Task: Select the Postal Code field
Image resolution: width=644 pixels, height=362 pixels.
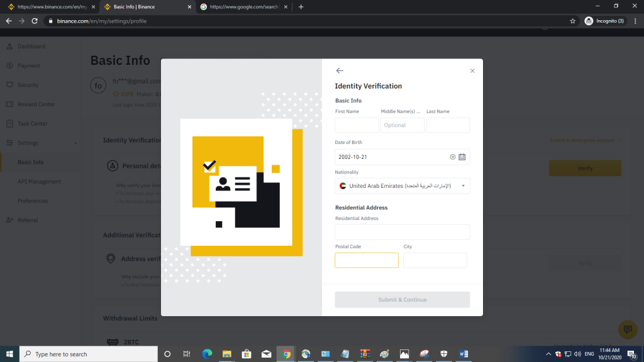Action: tap(367, 260)
